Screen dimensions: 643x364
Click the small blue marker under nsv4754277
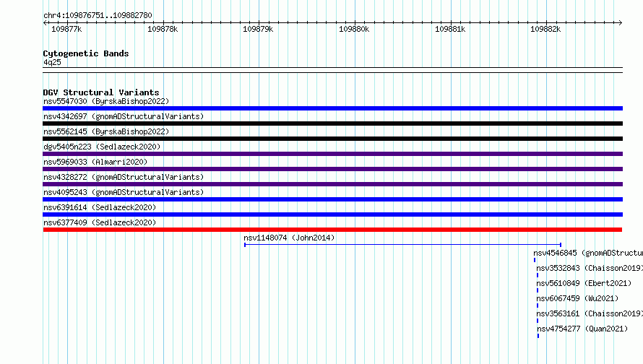[538, 336]
